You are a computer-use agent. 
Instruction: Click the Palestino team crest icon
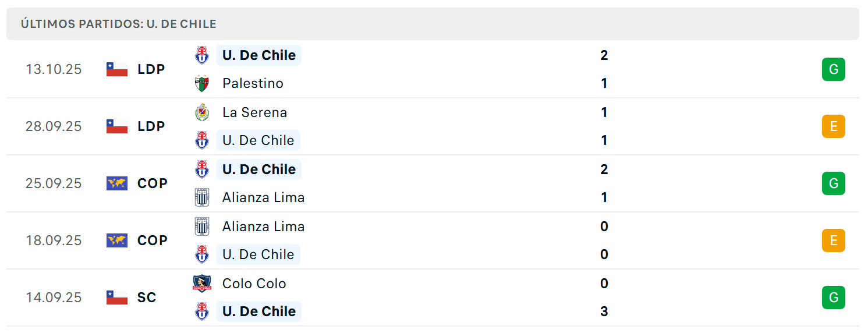pyautogui.click(x=202, y=83)
